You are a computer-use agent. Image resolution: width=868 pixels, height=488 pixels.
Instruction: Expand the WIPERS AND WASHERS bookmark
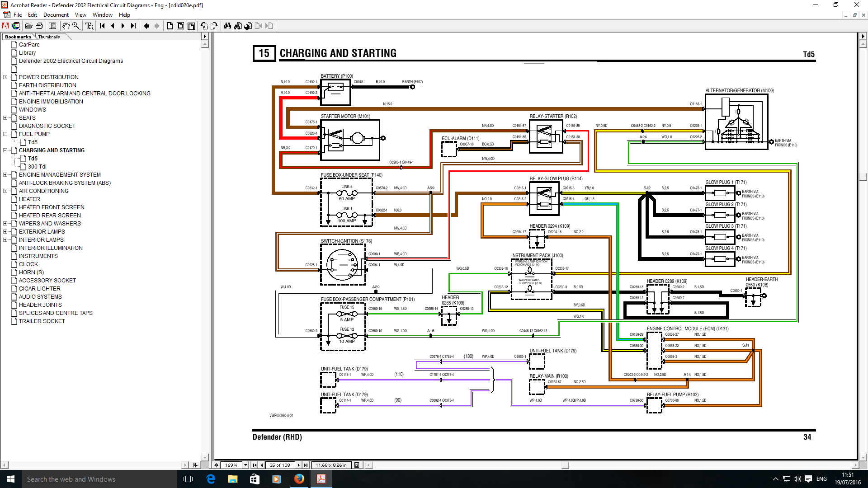(5, 224)
